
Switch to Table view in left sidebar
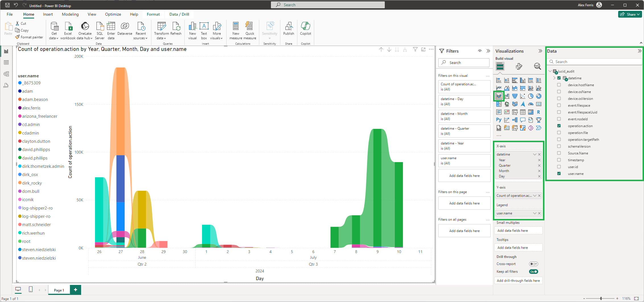[x=6, y=63]
